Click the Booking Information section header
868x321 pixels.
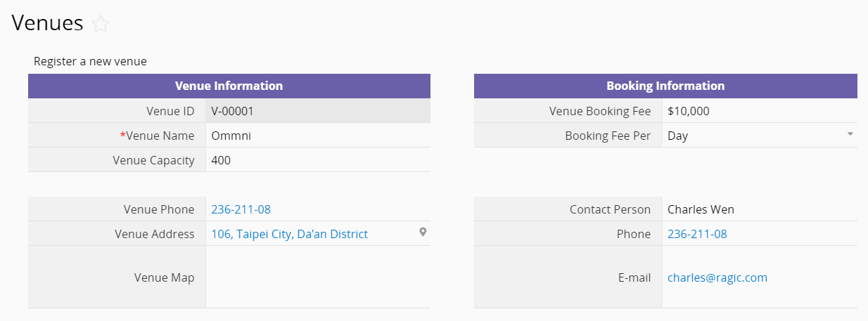pos(665,86)
